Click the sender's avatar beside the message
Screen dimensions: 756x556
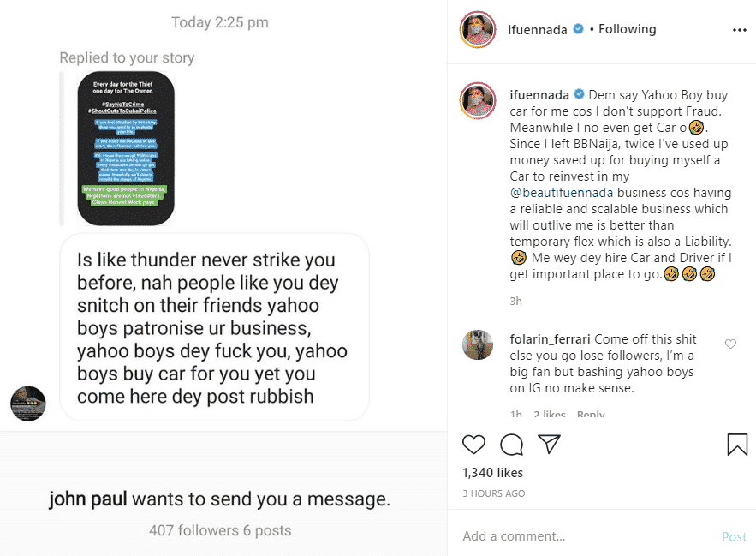click(x=28, y=404)
